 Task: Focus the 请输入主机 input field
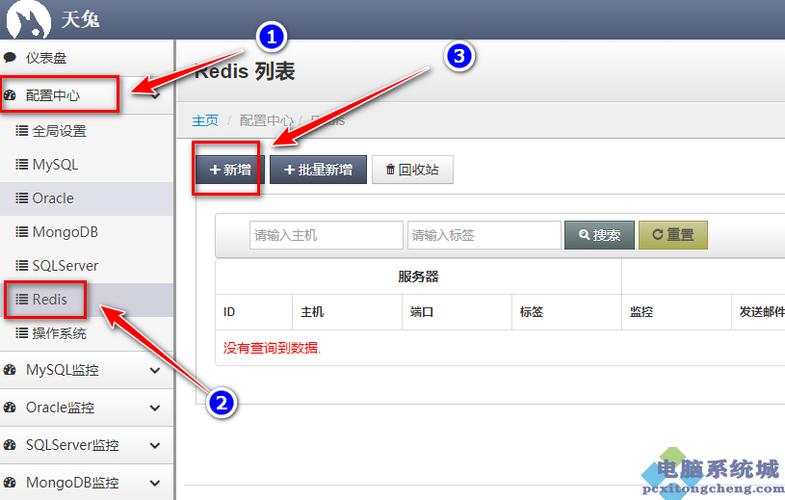tap(326, 235)
